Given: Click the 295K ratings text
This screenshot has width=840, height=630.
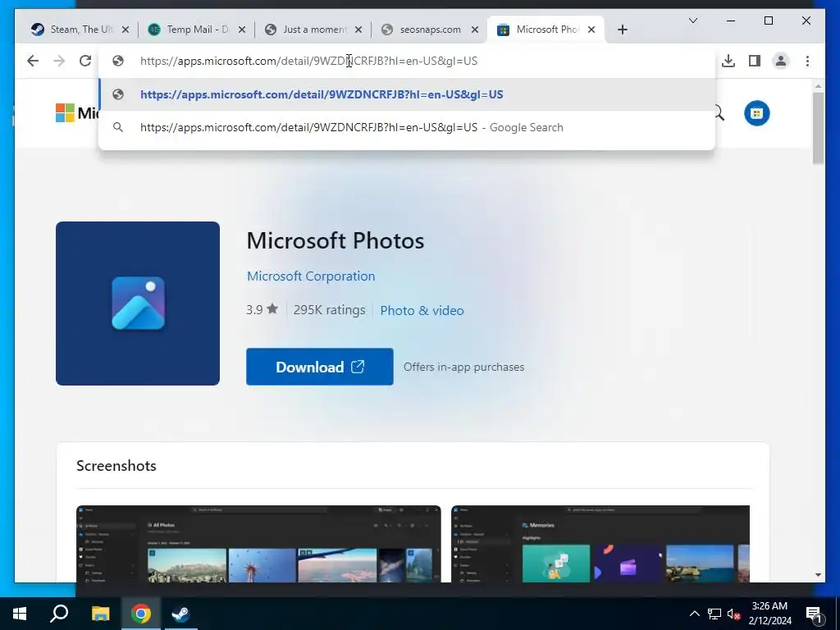Looking at the screenshot, I should point(330,310).
